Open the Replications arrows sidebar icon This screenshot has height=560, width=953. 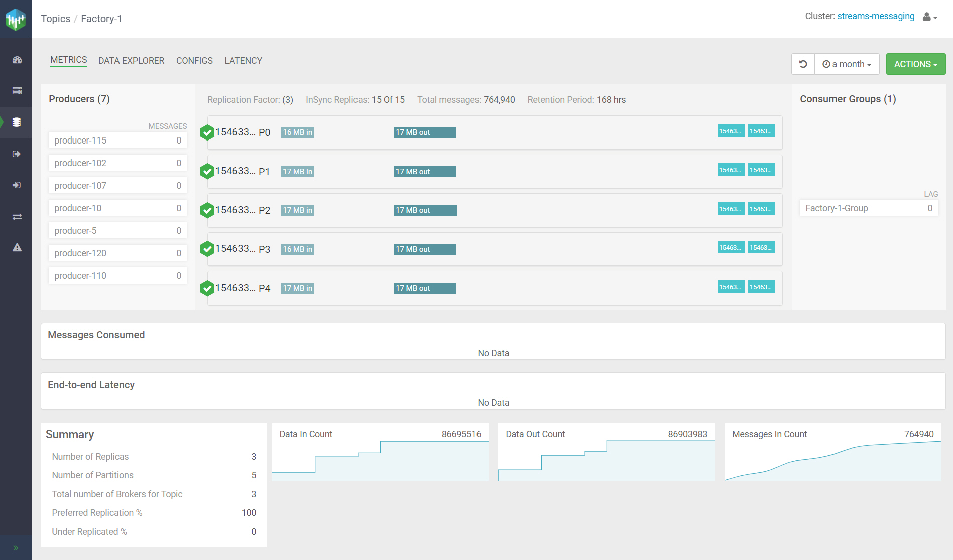click(17, 217)
